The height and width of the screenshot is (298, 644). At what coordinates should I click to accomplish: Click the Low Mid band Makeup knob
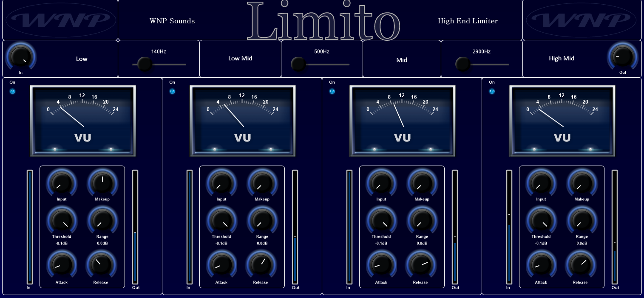(x=262, y=183)
